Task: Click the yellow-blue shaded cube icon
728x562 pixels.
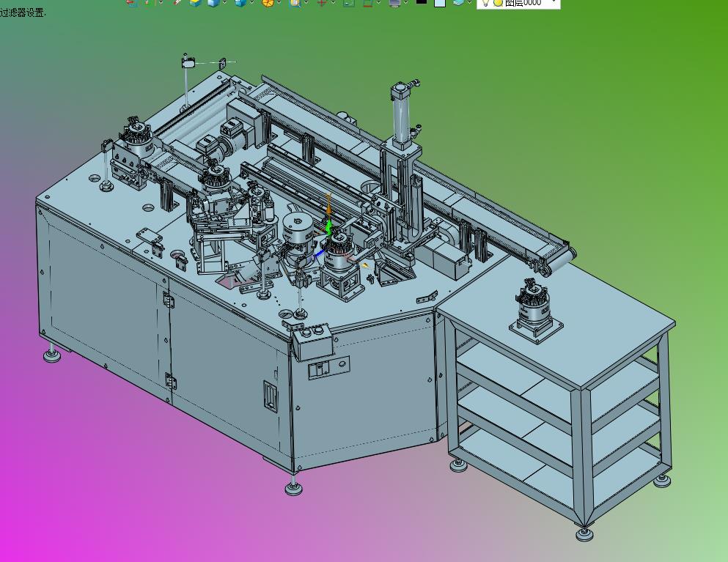Action: pos(196,3)
